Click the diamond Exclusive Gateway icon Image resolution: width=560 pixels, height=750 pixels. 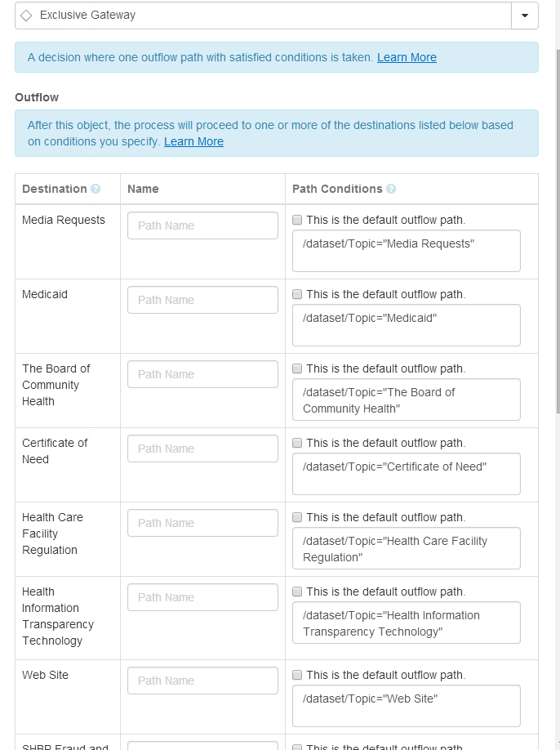tap(26, 16)
